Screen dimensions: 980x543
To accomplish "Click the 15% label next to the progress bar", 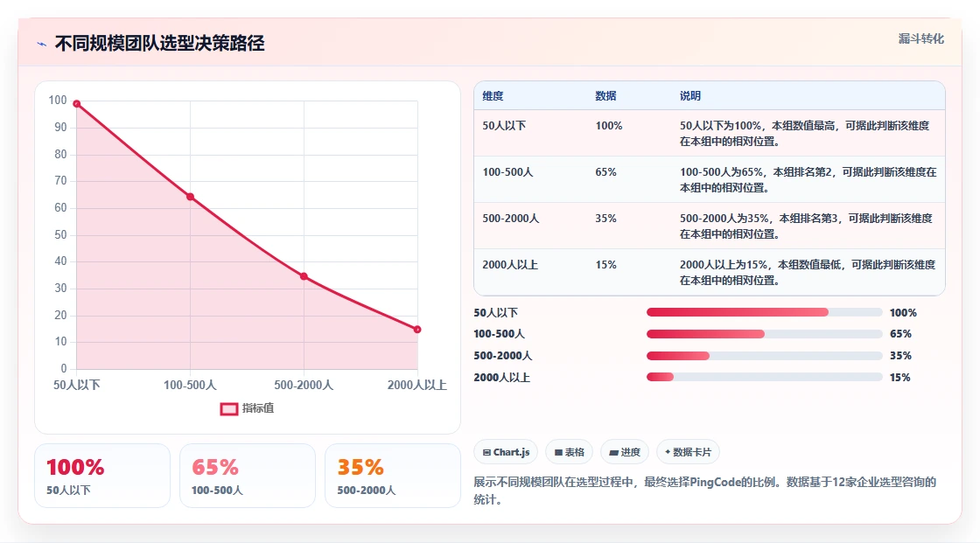I will [x=900, y=378].
